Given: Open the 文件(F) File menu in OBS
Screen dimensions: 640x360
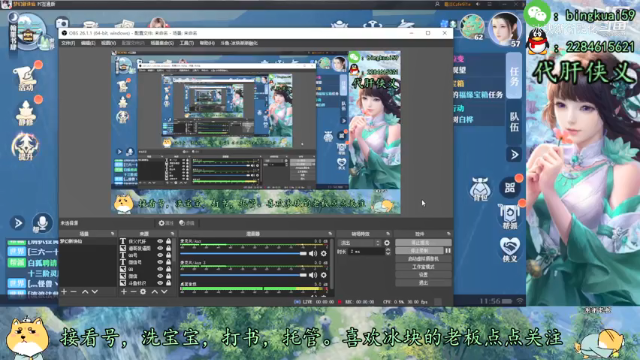Looking at the screenshot, I should point(68,43).
